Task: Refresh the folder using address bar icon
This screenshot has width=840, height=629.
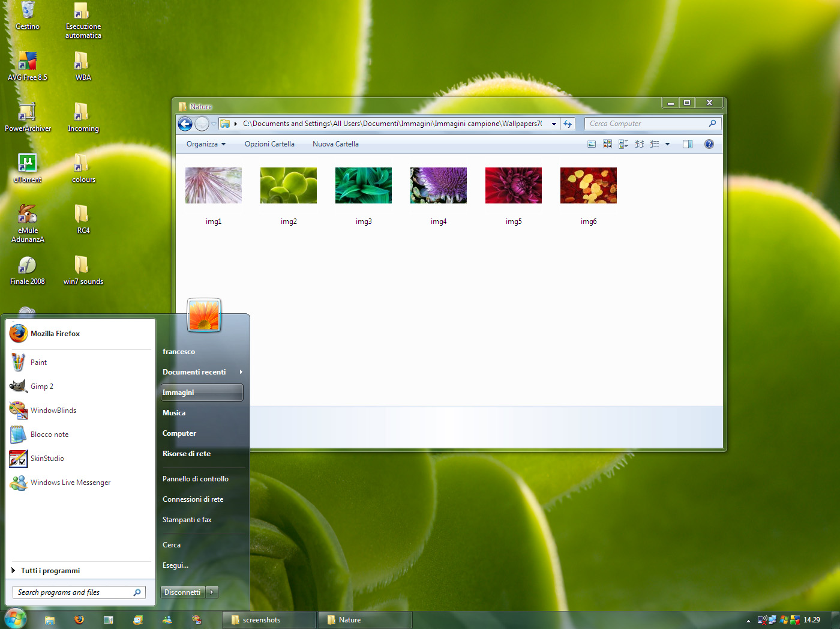Action: (x=568, y=124)
